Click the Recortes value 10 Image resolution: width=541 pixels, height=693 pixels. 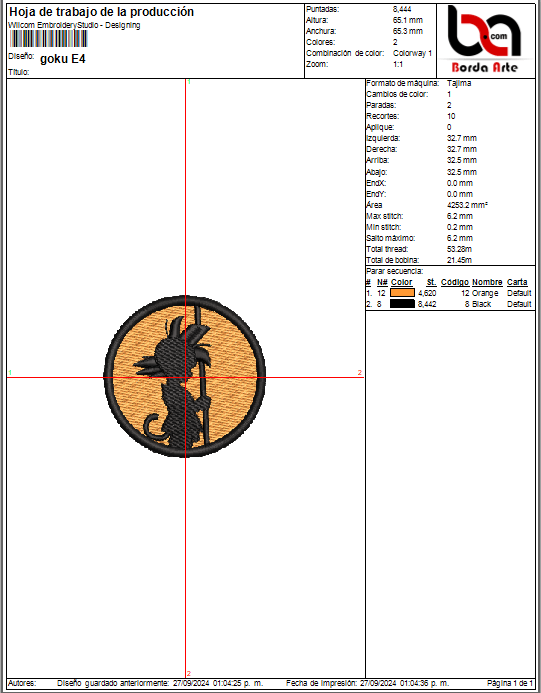click(x=451, y=116)
